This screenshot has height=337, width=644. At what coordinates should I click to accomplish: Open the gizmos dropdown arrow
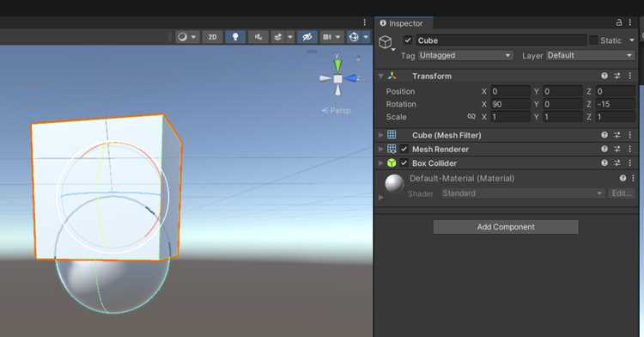tap(366, 37)
